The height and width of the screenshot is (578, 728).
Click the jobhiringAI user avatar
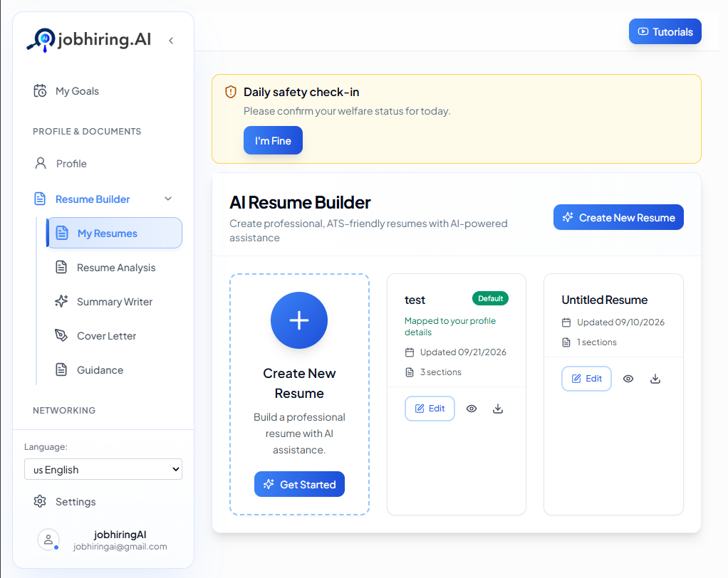pos(48,540)
